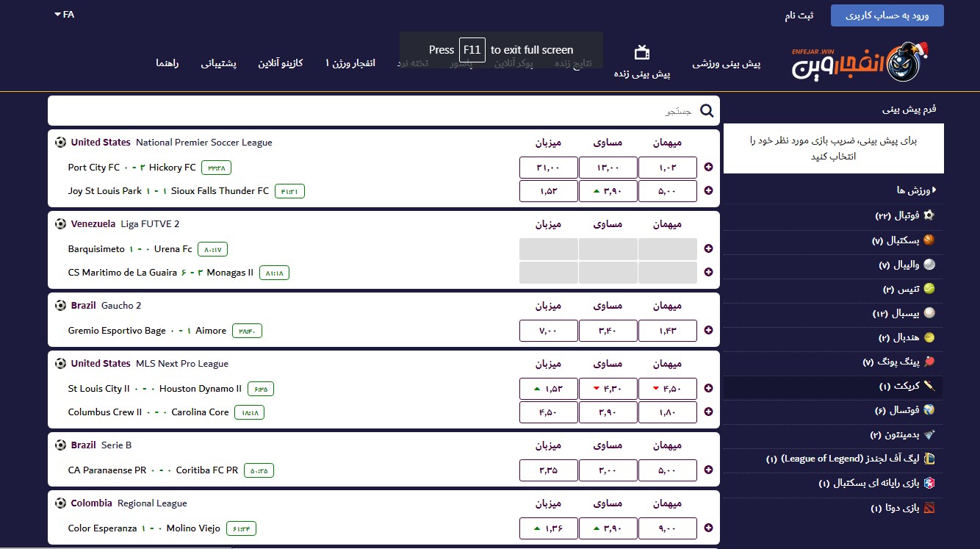Open guide (راهنما) menu item
The width and height of the screenshot is (980, 549).
[x=167, y=63]
